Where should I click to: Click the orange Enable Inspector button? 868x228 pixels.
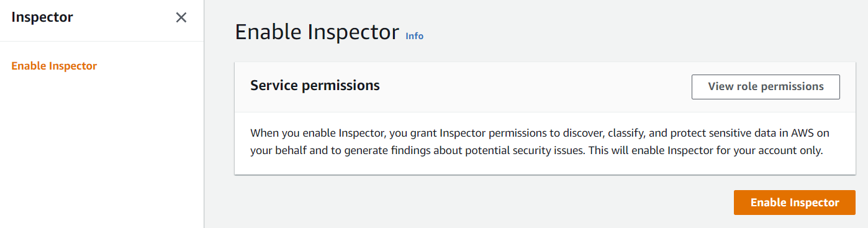click(x=795, y=203)
